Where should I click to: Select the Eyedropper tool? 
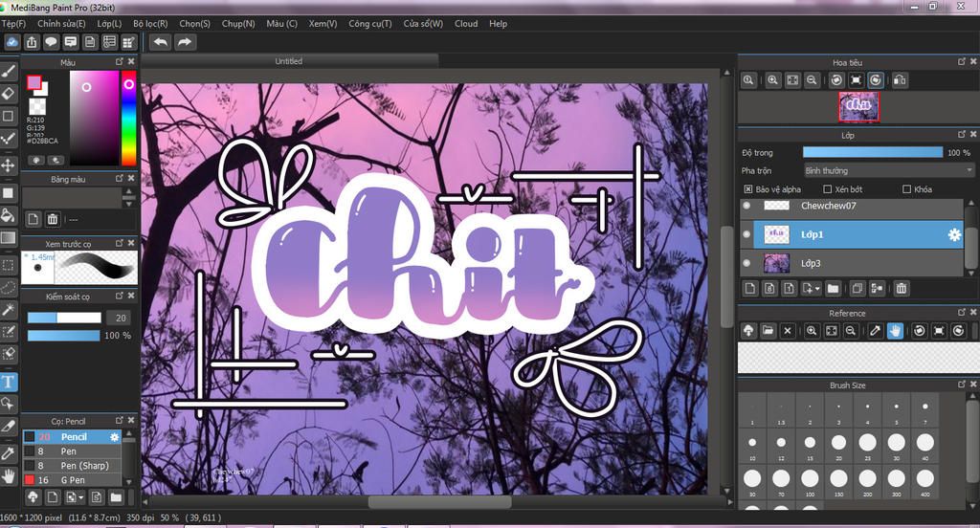click(8, 453)
